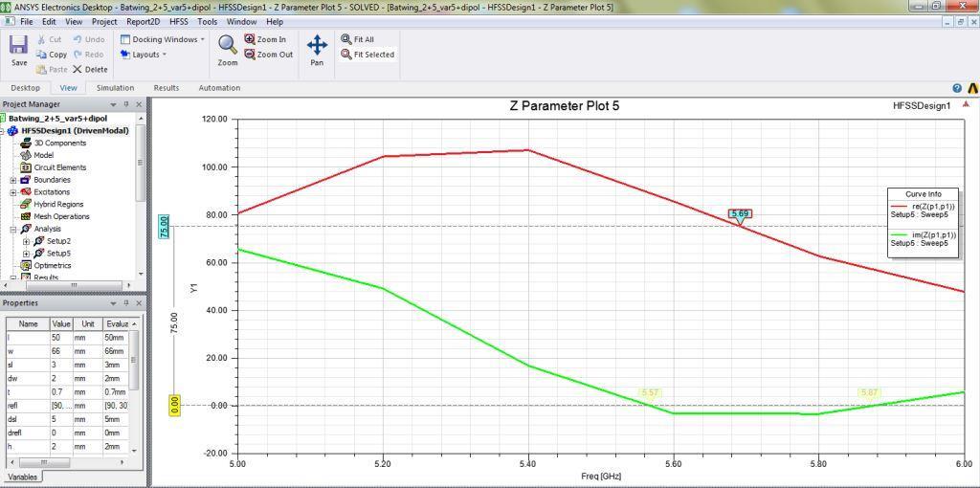Image resolution: width=980 pixels, height=488 pixels.
Task: Select the 75.00 Y-axis marker label
Action: 165,226
